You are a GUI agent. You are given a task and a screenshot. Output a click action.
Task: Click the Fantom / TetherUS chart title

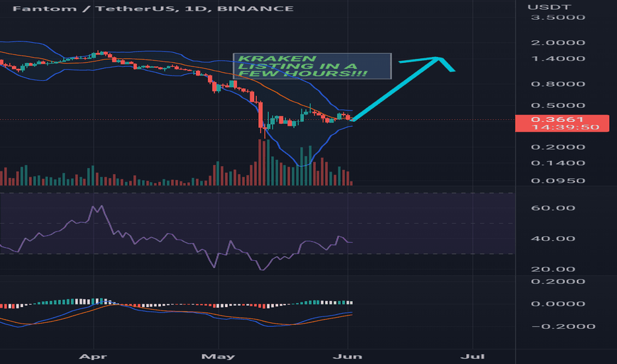pyautogui.click(x=153, y=9)
